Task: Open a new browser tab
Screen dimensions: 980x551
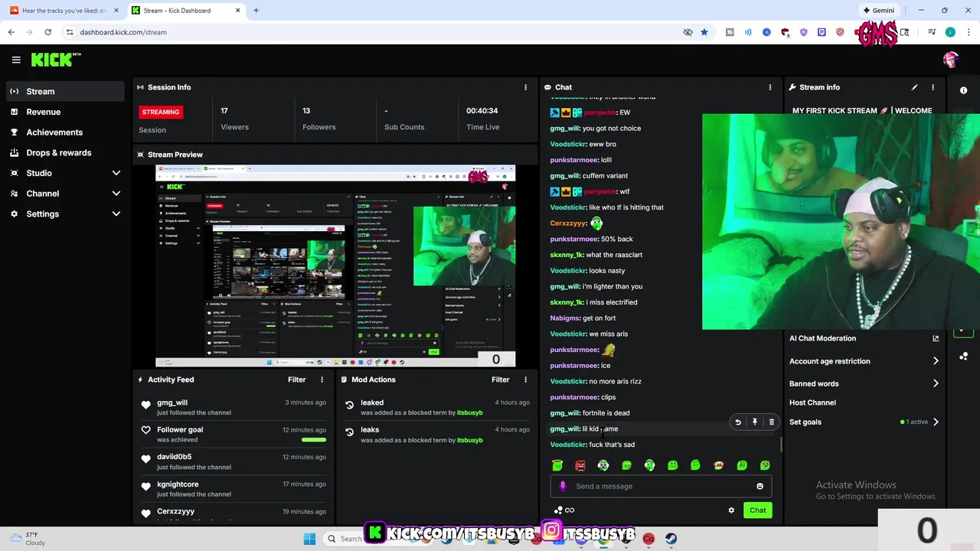Action: point(256,11)
